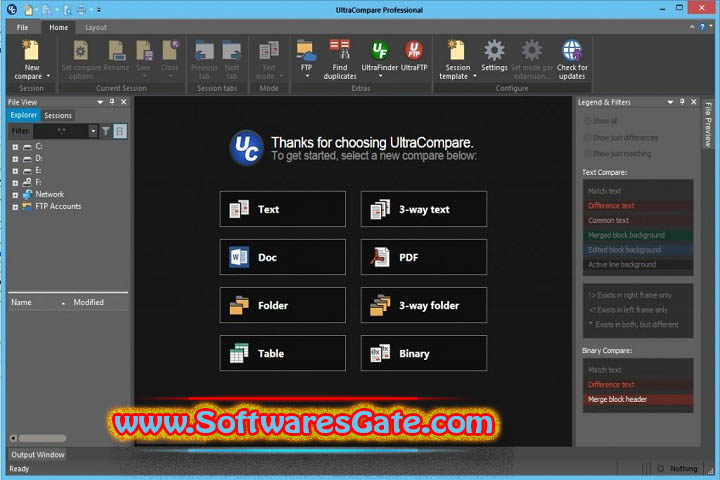Click the Save session icon
This screenshot has width=720, height=480.
tap(144, 51)
